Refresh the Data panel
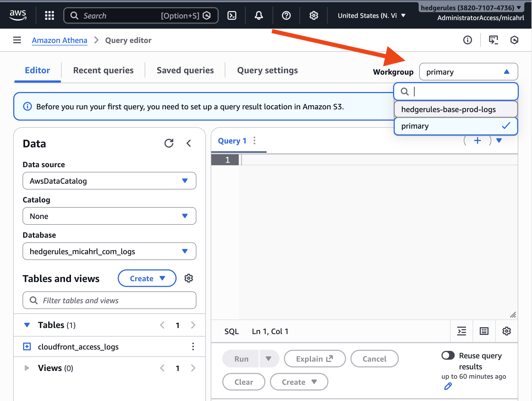The width and height of the screenshot is (532, 401). pyautogui.click(x=169, y=143)
